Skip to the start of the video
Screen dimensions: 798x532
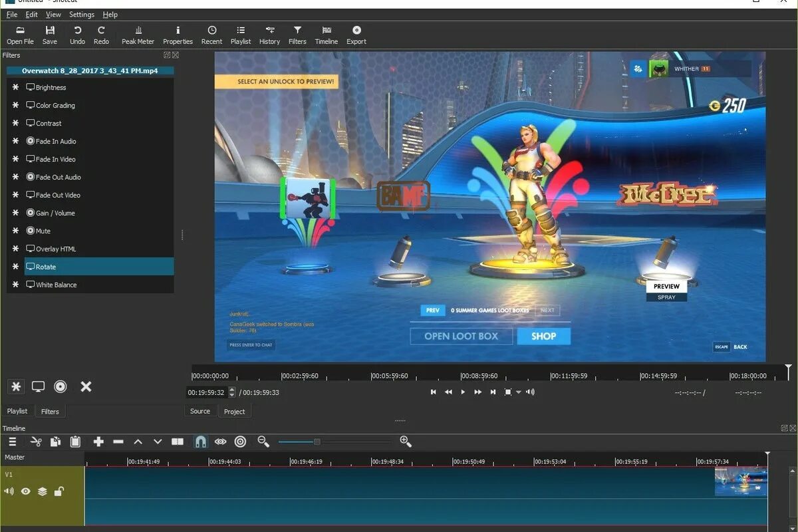433,392
